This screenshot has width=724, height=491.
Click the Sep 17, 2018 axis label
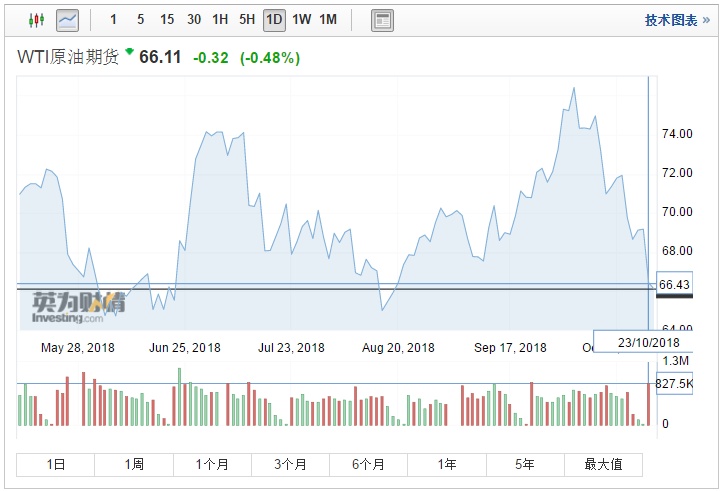[x=510, y=347]
